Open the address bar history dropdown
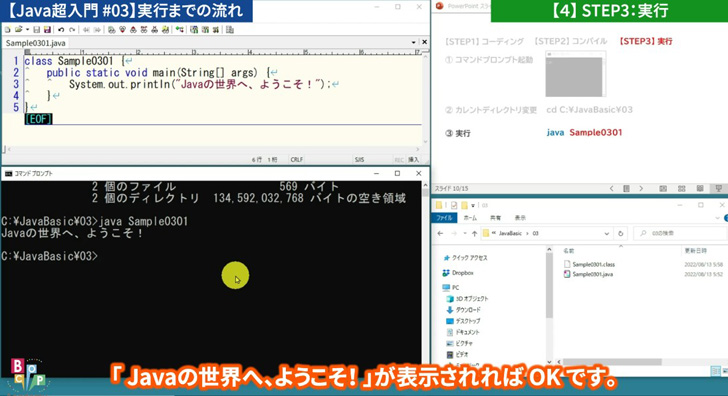 (606, 234)
